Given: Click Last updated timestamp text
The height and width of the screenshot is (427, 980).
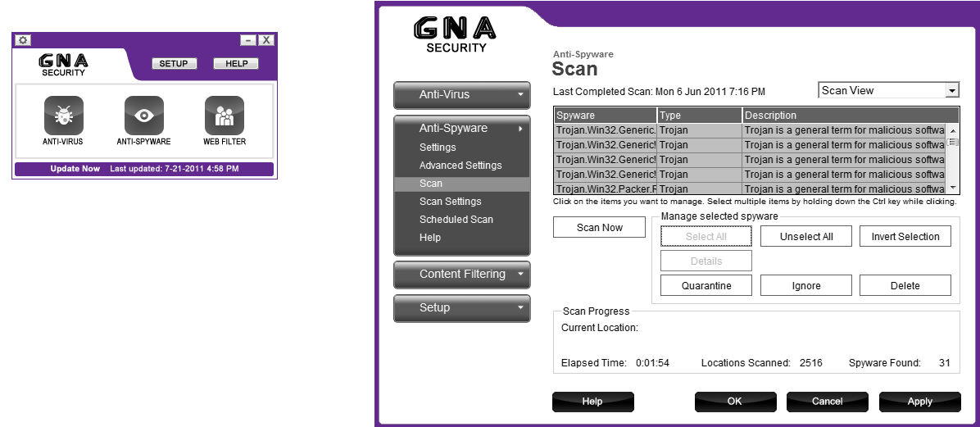Looking at the screenshot, I should tap(175, 169).
